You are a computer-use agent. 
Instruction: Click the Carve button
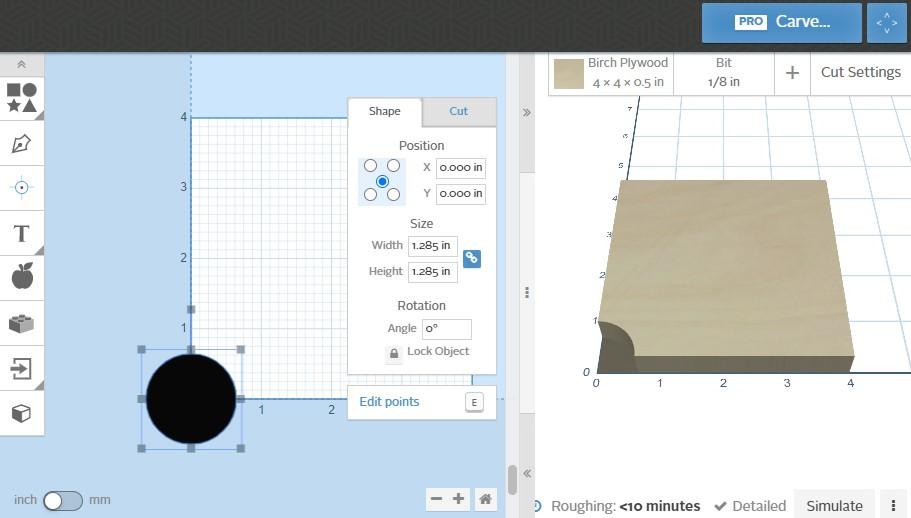781,23
